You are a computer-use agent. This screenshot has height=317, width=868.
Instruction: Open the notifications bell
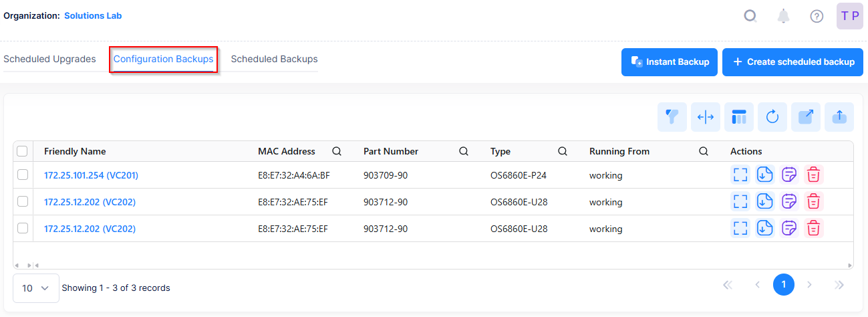[784, 16]
